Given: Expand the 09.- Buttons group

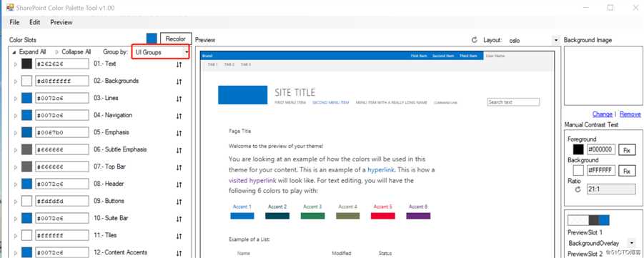Looking at the screenshot, I should pos(16,202).
